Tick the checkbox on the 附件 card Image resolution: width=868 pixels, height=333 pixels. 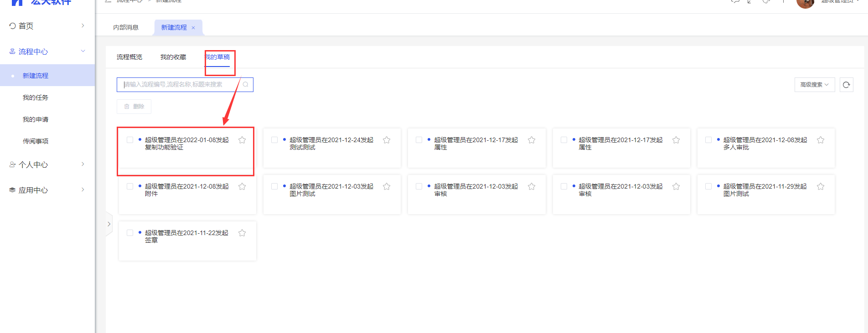coord(130,186)
